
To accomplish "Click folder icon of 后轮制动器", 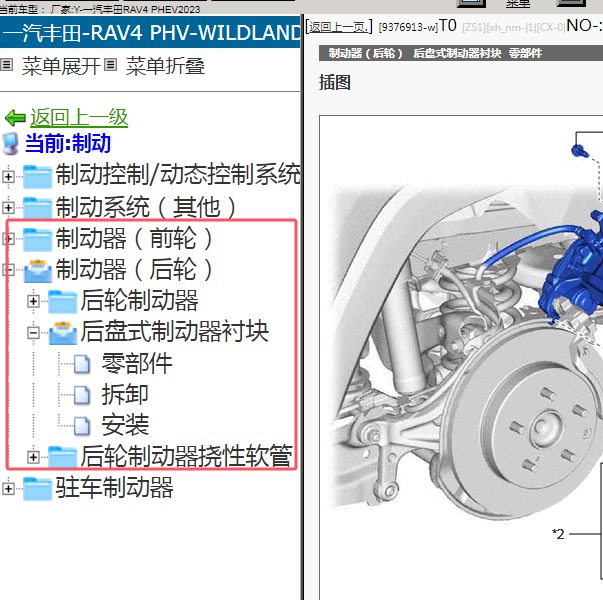I will coord(63,301).
